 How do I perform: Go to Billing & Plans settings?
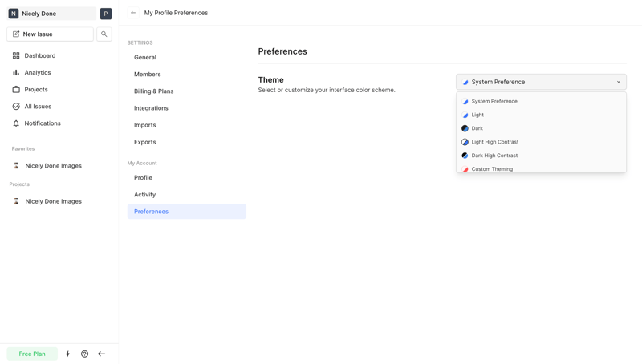pyautogui.click(x=153, y=91)
